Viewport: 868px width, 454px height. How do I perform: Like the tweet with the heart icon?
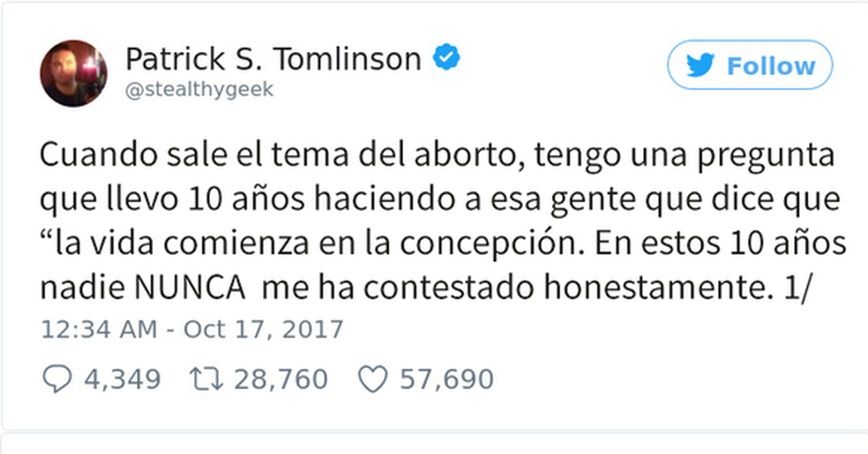coord(373,379)
